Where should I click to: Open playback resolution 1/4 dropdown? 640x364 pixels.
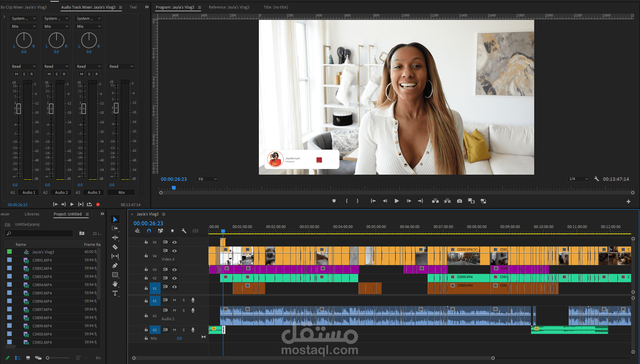click(578, 179)
